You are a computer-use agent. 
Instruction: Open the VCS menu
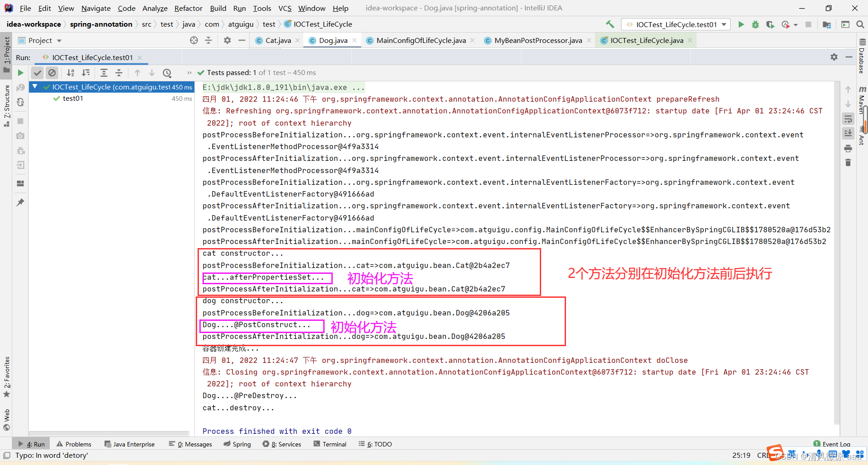[x=285, y=8]
